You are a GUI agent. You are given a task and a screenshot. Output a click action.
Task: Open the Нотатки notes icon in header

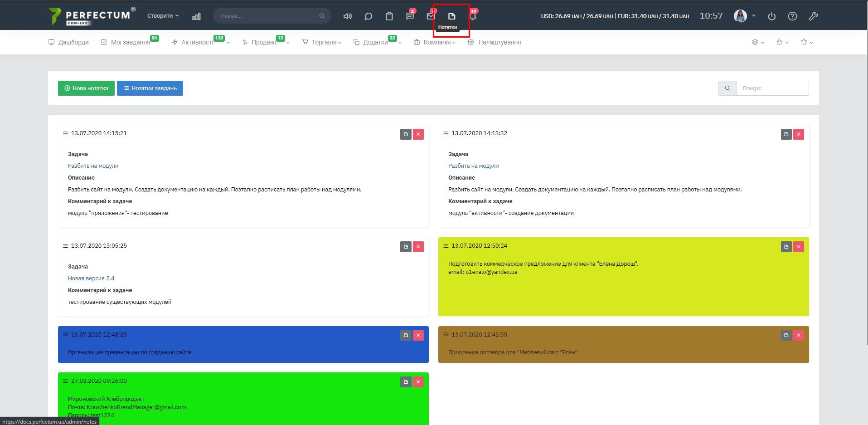[x=451, y=16]
